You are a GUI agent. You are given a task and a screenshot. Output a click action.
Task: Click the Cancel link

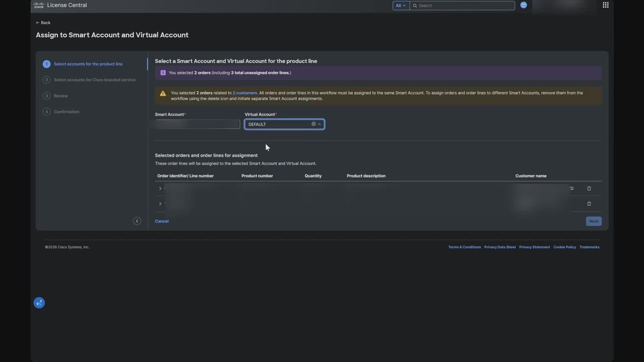point(162,221)
